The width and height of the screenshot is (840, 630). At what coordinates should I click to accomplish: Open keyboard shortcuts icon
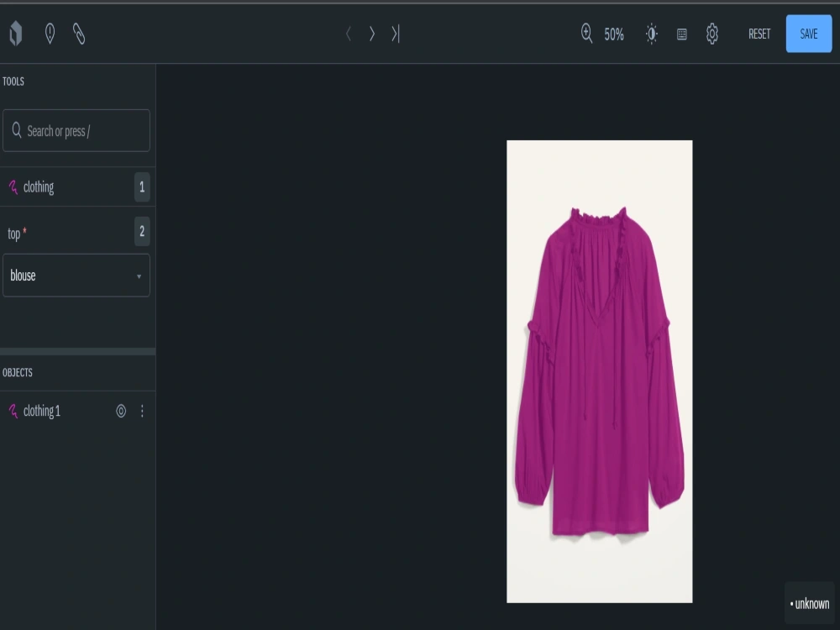point(681,34)
